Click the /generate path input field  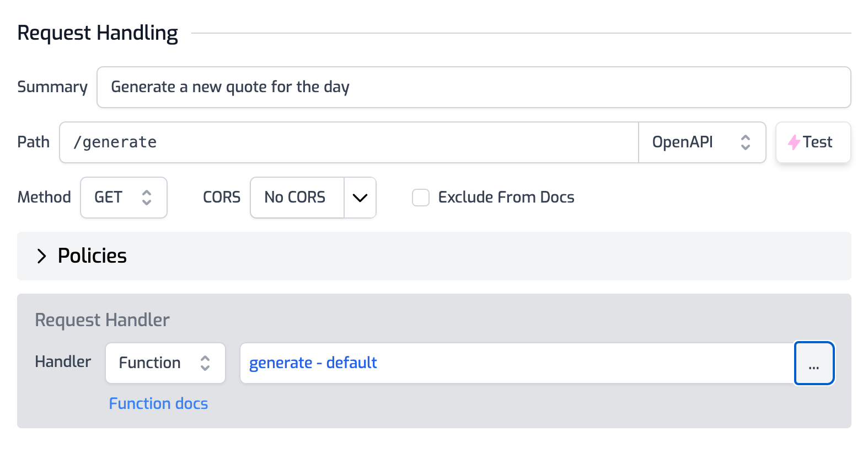click(349, 142)
